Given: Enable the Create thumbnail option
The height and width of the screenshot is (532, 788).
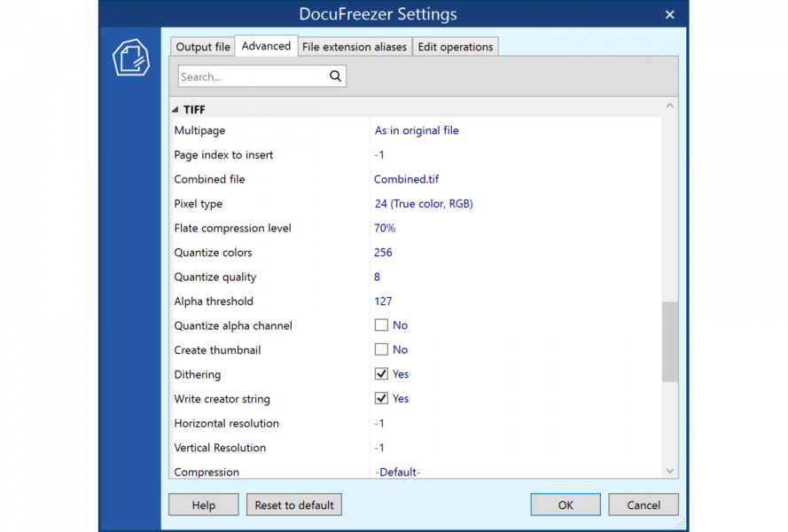Looking at the screenshot, I should pos(381,349).
